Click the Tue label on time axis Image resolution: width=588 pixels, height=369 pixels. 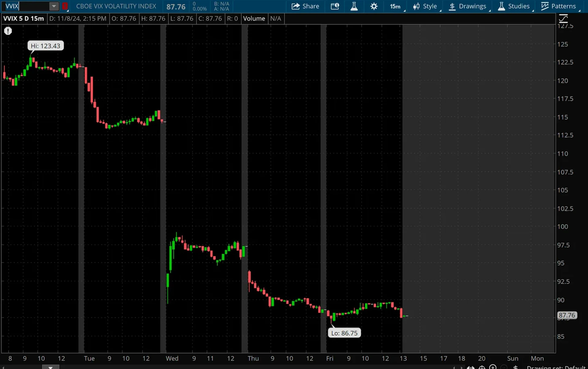[x=89, y=359]
